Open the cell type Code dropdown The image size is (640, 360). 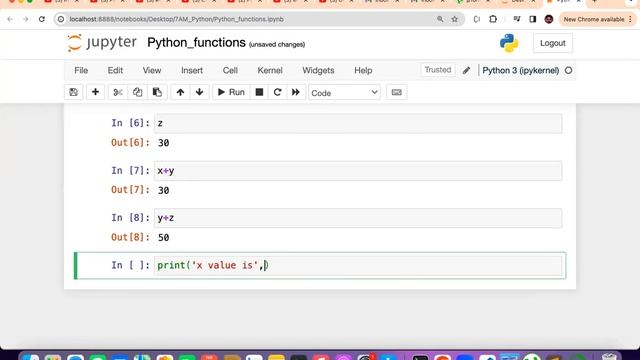(344, 93)
